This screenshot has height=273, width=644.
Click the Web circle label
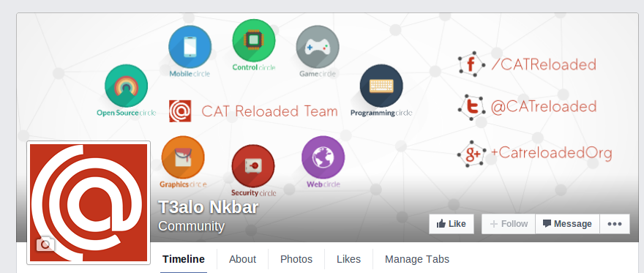(323, 184)
